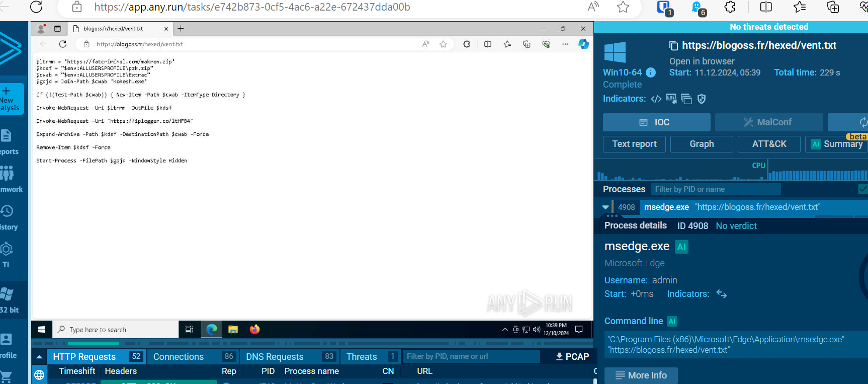Click the globe icon in network panel

(39, 375)
